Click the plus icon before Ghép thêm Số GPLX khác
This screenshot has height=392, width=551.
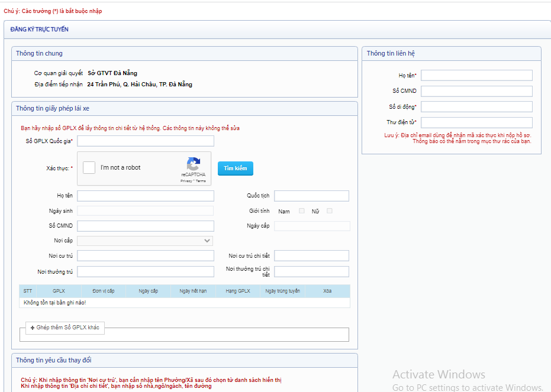[x=33, y=328]
